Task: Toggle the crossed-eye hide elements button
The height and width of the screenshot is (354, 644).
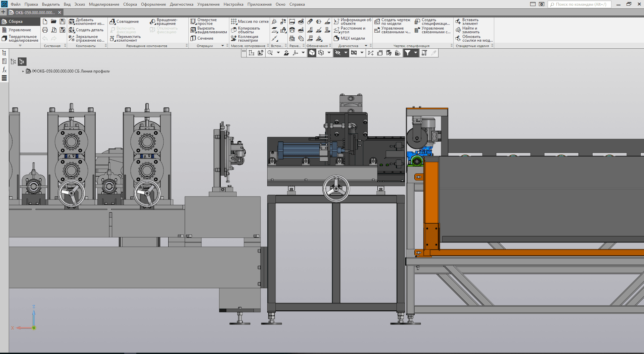Action: pyautogui.click(x=338, y=53)
